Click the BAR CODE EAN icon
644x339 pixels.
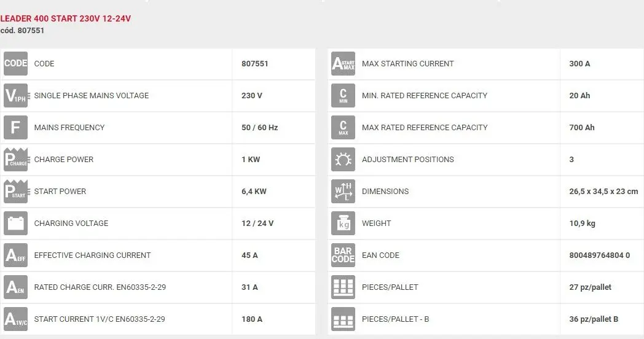tap(344, 255)
